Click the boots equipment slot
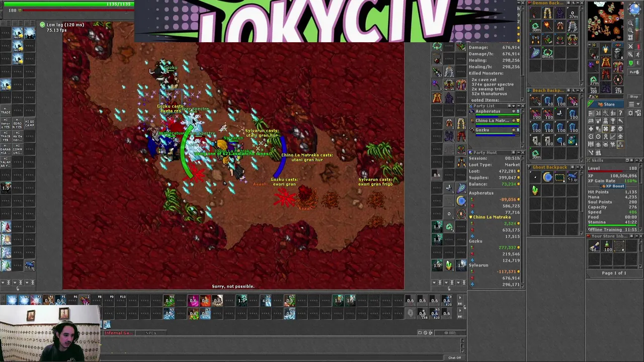Screen dimensions: 644x362 (605, 88)
